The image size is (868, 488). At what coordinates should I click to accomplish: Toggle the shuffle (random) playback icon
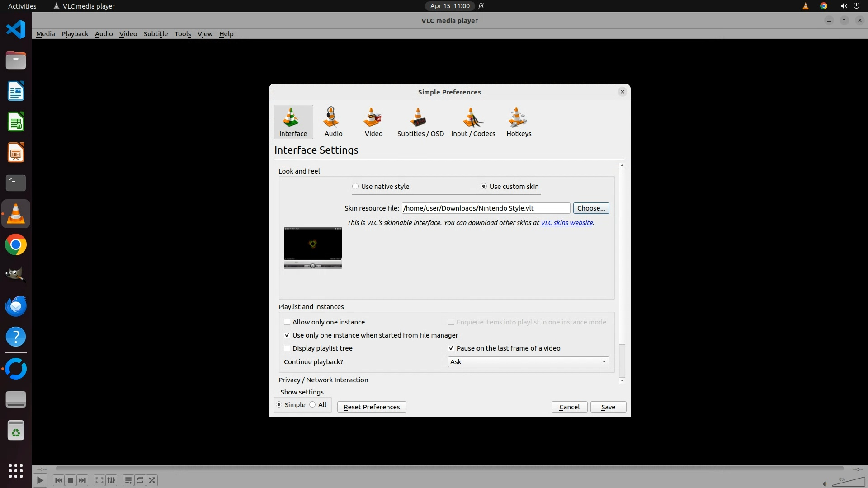(x=152, y=480)
